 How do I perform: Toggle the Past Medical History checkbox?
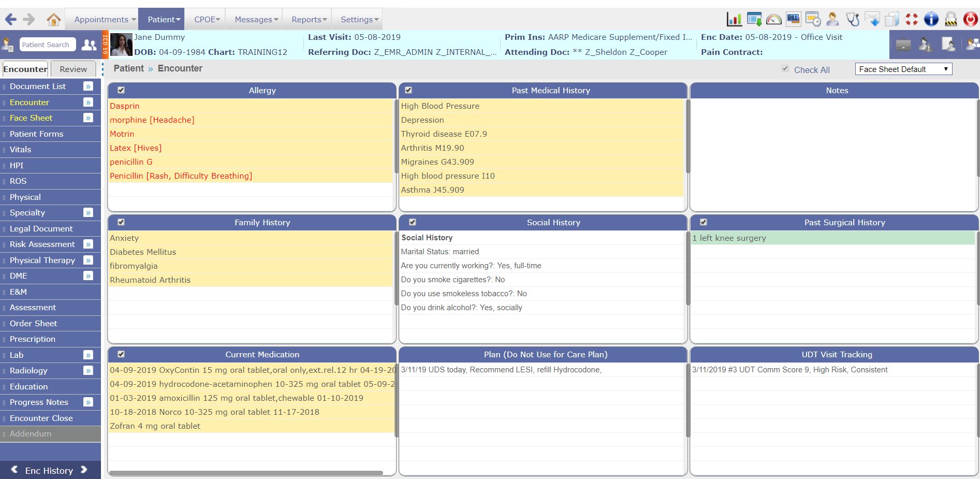(408, 90)
